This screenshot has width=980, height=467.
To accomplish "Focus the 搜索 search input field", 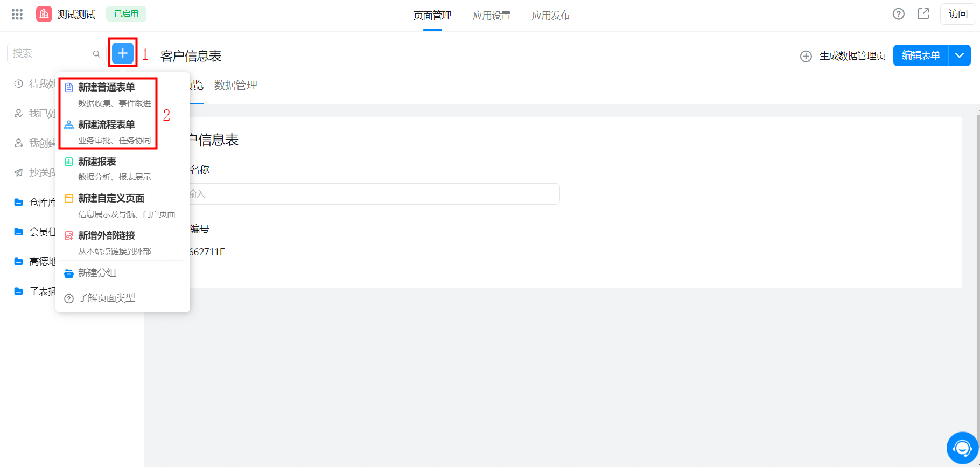I will tap(57, 53).
